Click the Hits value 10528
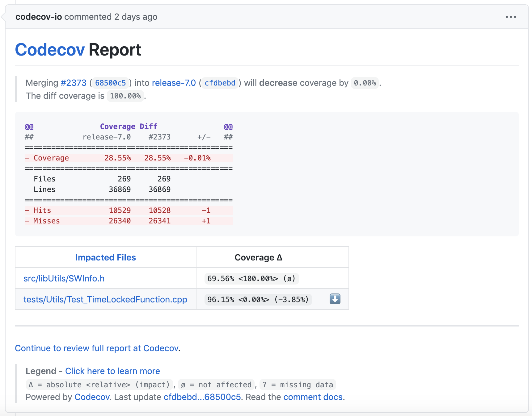This screenshot has height=416, width=532. [160, 210]
